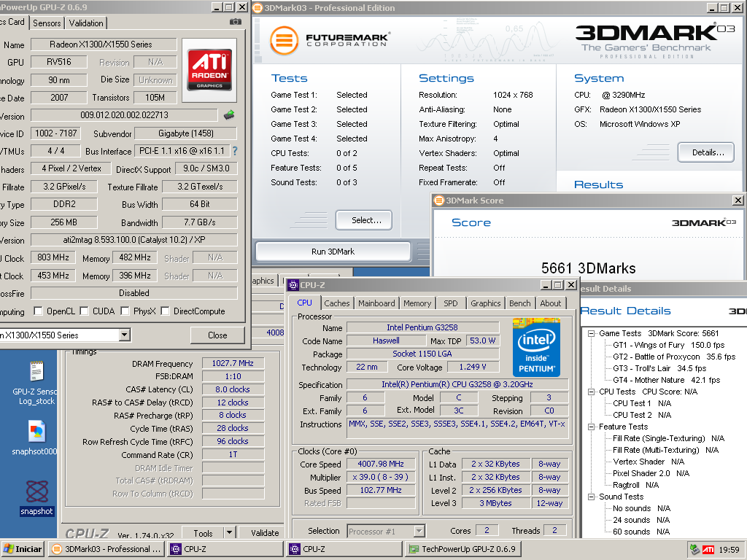Click the CPU-Z Core Speed value field
The width and height of the screenshot is (747, 560).
point(381,464)
